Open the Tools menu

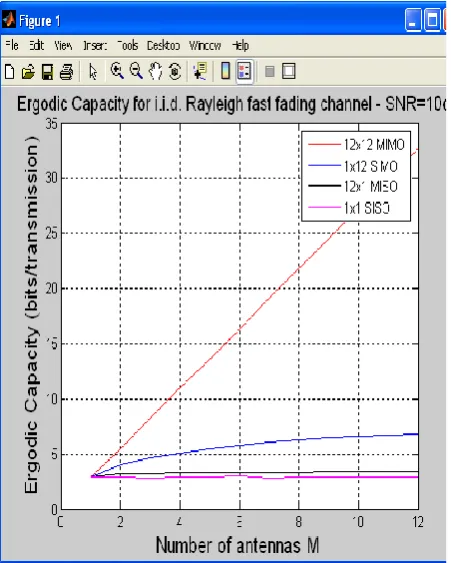coord(128,45)
